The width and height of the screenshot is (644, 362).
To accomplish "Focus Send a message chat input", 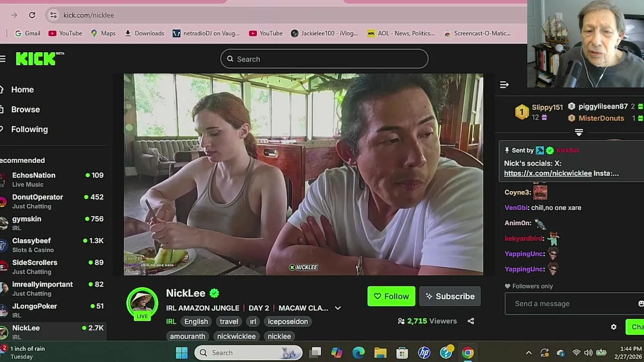I will coord(574,304).
